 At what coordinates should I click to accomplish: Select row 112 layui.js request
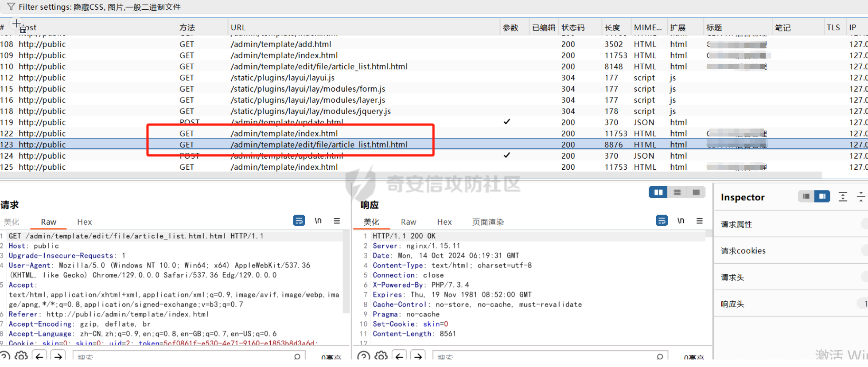click(434, 78)
